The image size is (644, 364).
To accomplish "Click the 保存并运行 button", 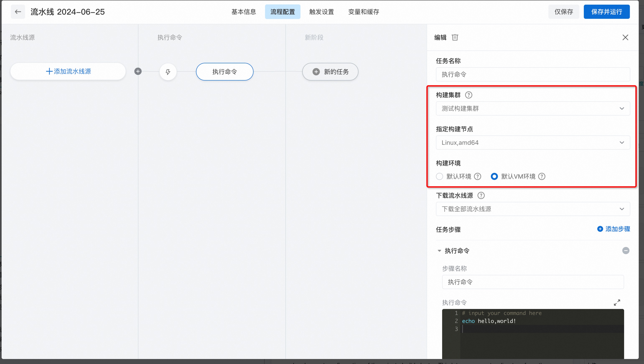I will click(x=607, y=12).
